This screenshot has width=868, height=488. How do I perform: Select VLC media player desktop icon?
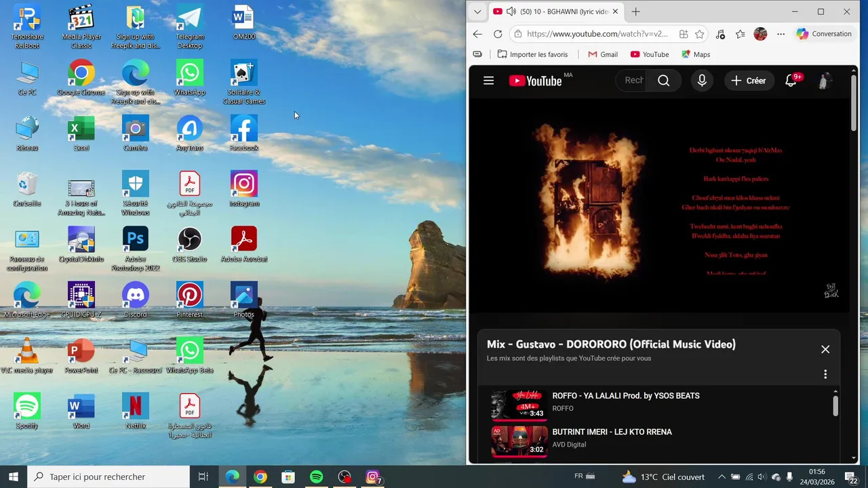click(27, 356)
